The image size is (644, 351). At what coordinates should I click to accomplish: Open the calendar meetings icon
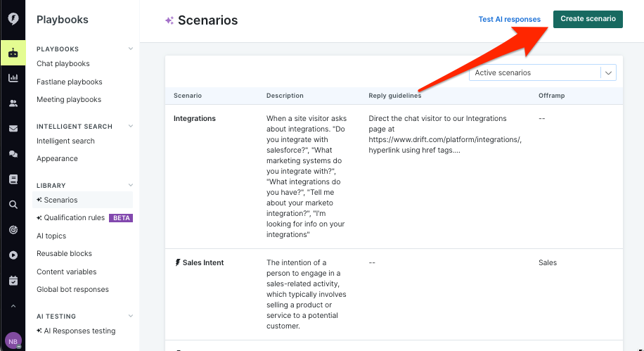13,281
